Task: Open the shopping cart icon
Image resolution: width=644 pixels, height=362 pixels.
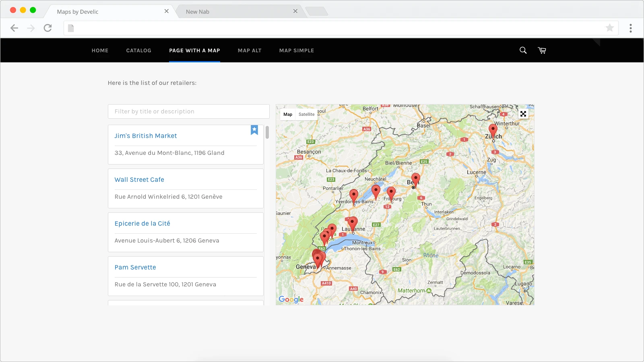Action: (x=542, y=50)
